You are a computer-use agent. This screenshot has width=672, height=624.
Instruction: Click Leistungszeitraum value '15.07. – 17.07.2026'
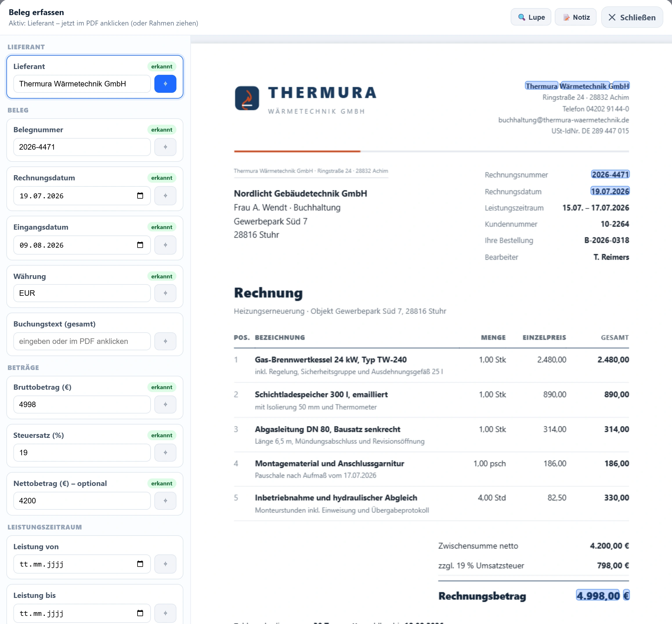click(x=596, y=208)
